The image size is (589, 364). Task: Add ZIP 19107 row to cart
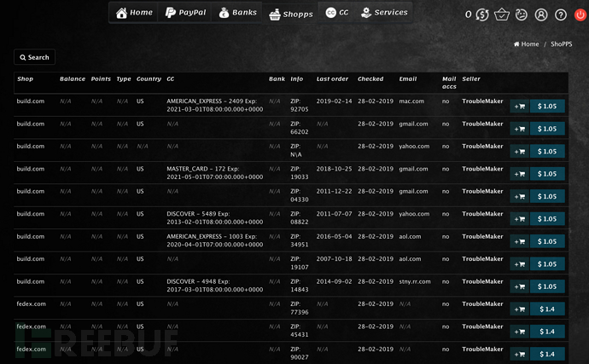point(520,263)
